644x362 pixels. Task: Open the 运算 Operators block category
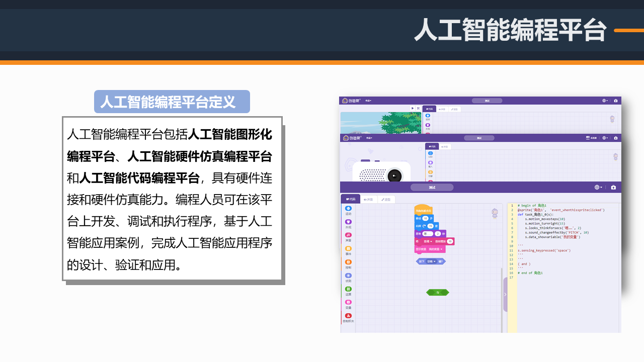coord(348,290)
